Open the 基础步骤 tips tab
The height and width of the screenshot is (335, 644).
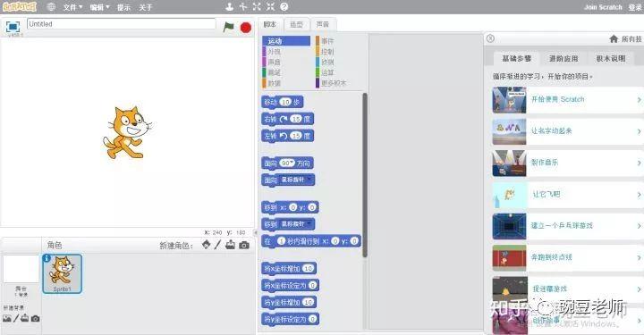(x=517, y=59)
